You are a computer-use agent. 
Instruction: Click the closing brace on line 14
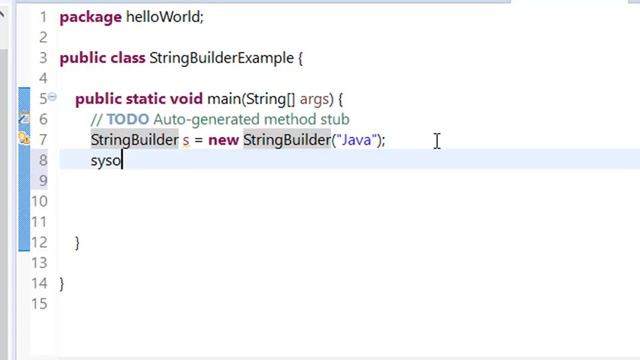(62, 283)
